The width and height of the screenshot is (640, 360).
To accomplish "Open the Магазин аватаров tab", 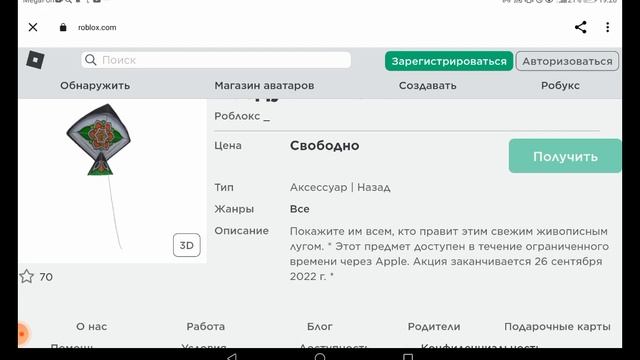I will tap(264, 86).
